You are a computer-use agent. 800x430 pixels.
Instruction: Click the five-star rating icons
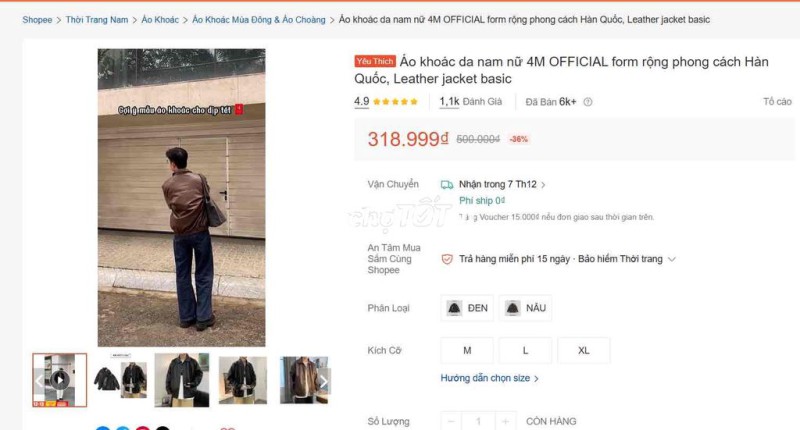(x=396, y=102)
